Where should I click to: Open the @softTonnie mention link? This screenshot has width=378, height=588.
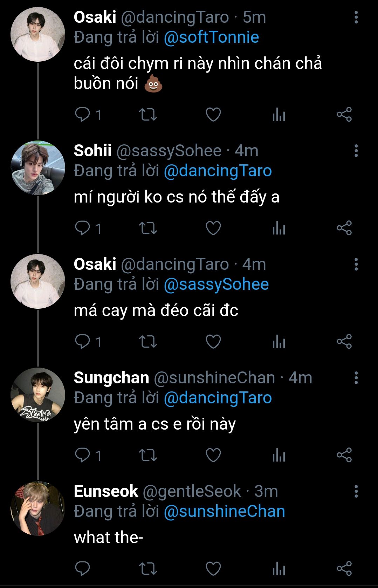(x=211, y=37)
